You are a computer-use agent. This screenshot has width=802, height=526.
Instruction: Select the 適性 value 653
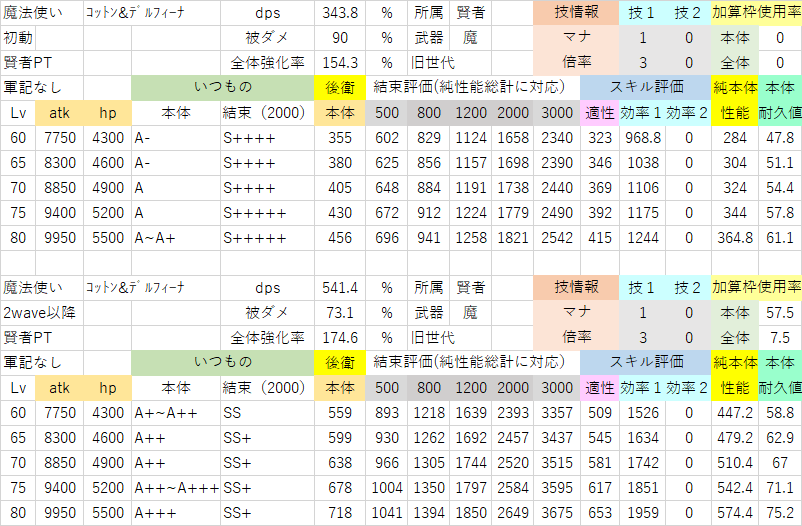point(599,513)
